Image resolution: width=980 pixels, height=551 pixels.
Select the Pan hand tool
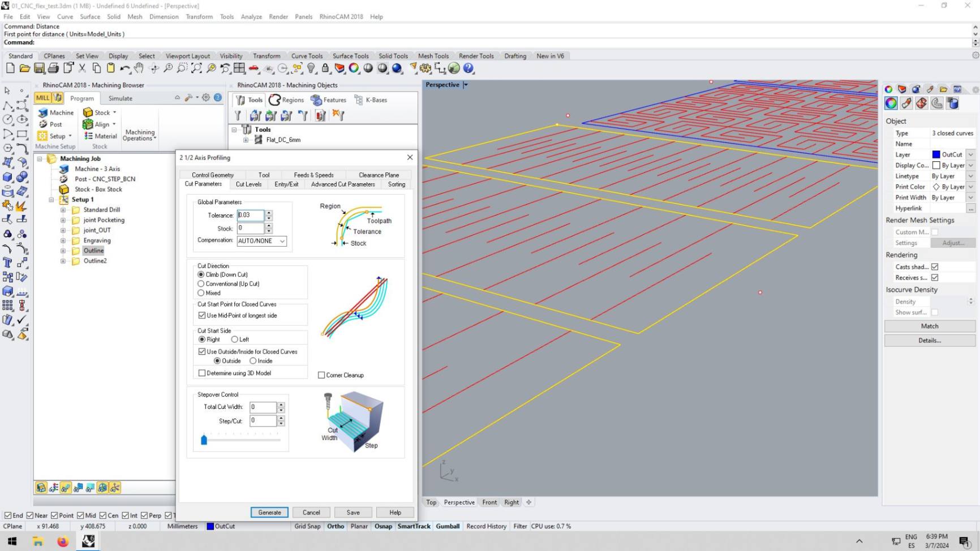139,68
